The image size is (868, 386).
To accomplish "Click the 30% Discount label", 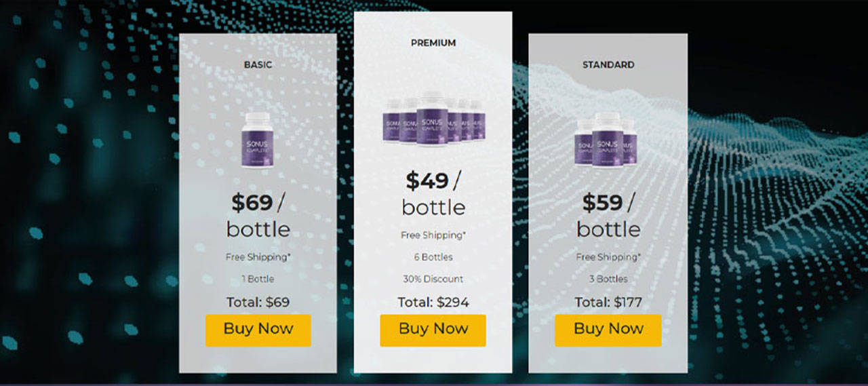I will tap(433, 279).
